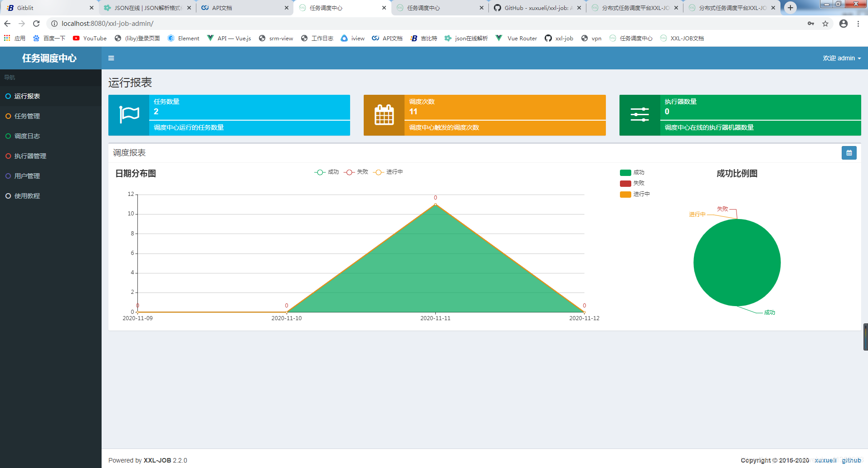This screenshot has height=468, width=868.
Task: Click the 任务调度中心 logo link
Action: (49, 58)
